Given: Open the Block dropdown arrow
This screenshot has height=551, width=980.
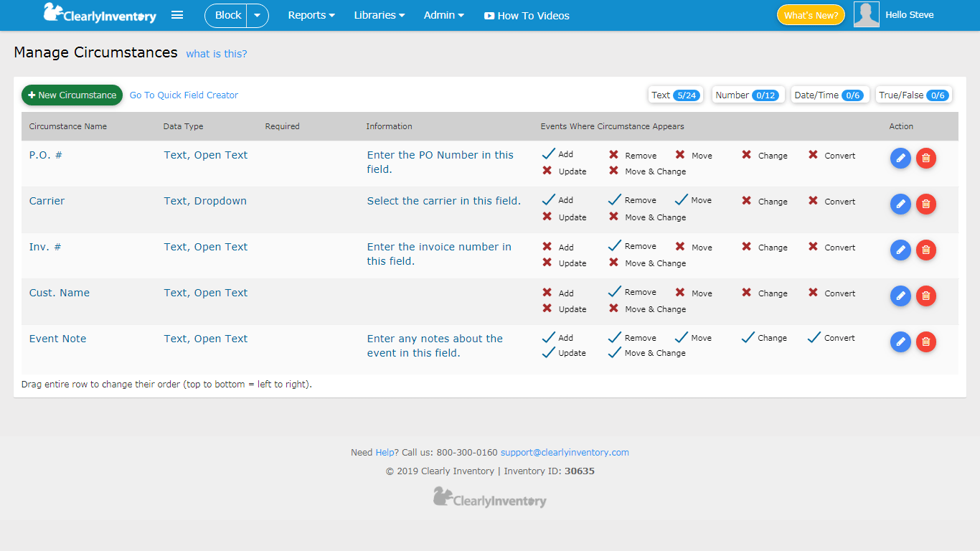Looking at the screenshot, I should click(x=257, y=16).
